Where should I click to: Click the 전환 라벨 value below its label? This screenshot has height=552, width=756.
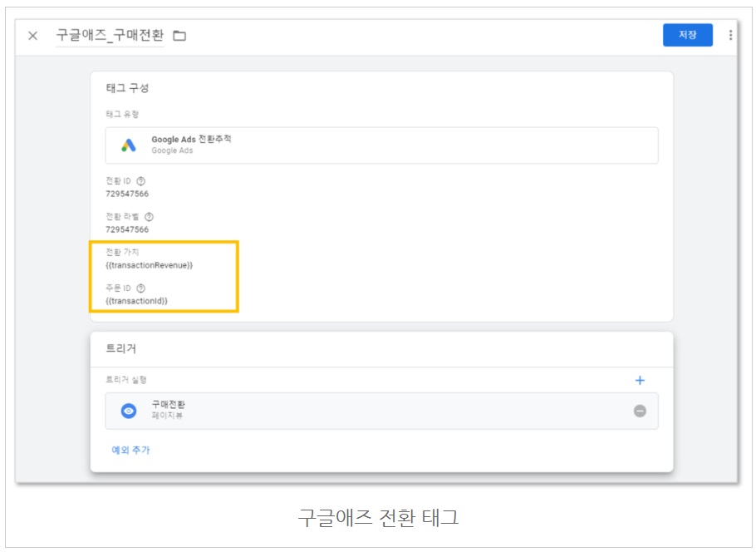click(x=127, y=229)
